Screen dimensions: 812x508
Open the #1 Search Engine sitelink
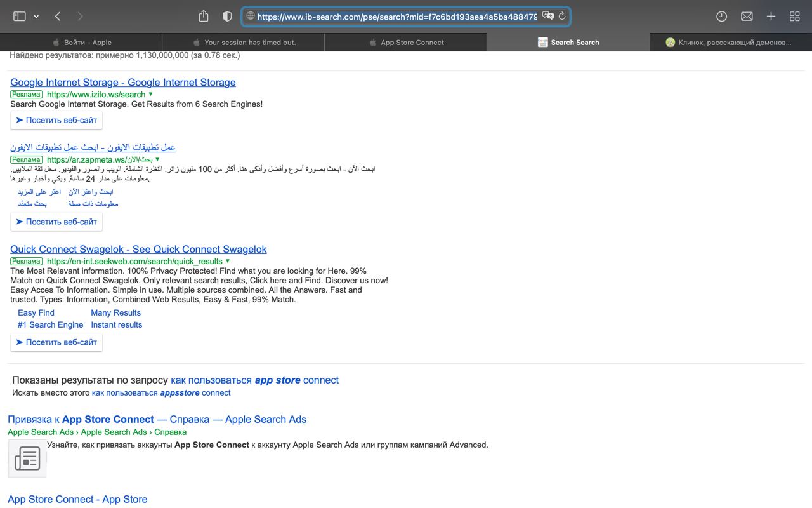click(50, 324)
